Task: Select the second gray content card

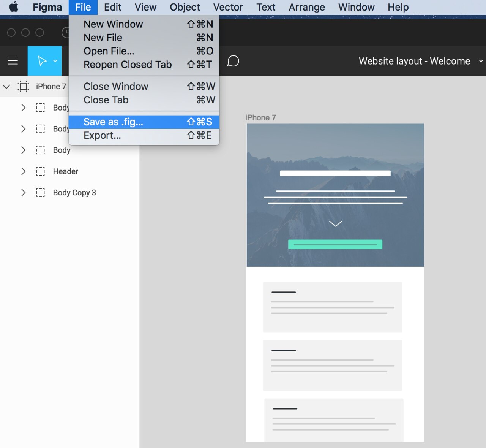Action: [333, 366]
